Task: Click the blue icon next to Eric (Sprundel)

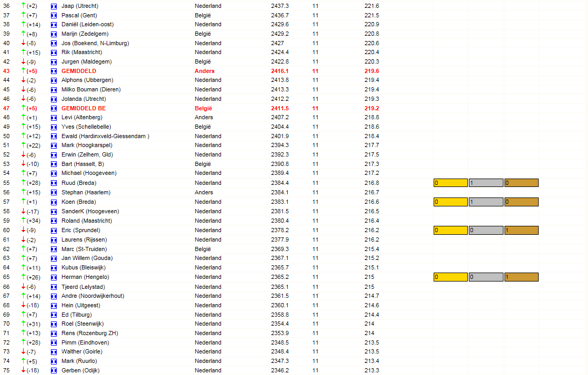Action: coord(54,231)
